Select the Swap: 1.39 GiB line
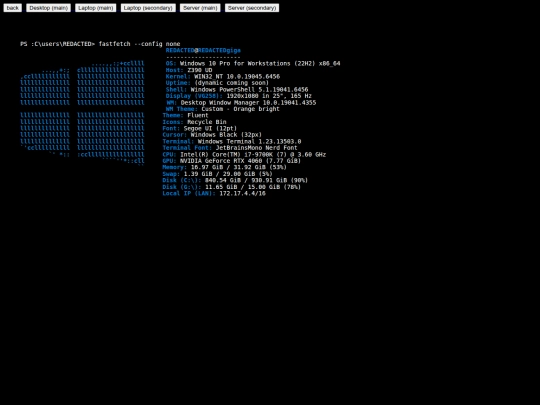The width and height of the screenshot is (540, 405). (217, 174)
